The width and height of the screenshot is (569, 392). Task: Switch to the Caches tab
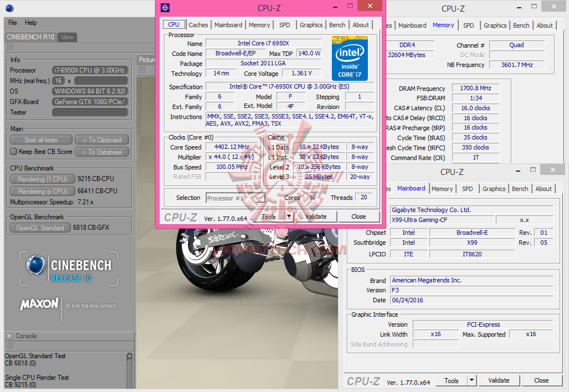198,25
